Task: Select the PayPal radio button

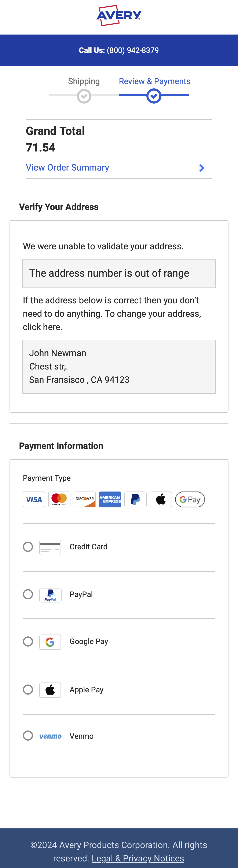Action: (x=28, y=594)
